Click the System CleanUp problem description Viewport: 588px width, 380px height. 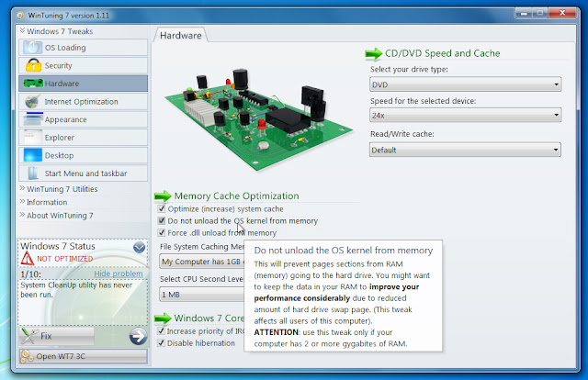pyautogui.click(x=76, y=290)
